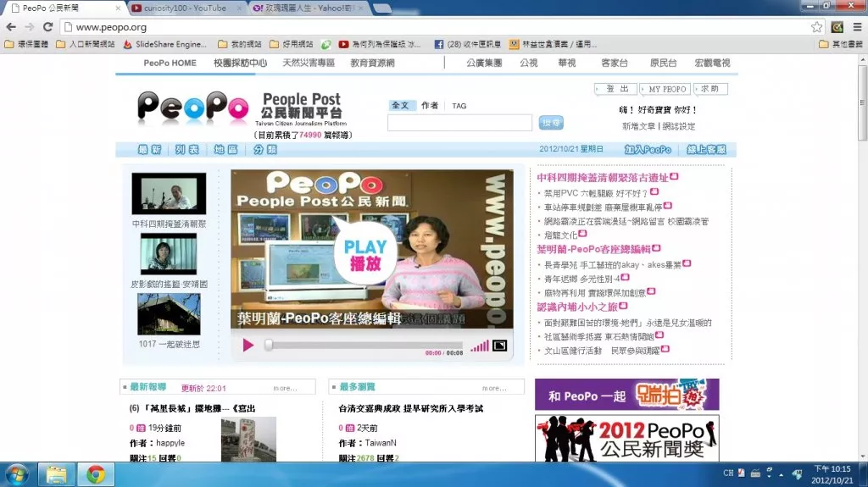Click the video progress bar
The width and height of the screenshot is (868, 487).
click(x=365, y=345)
